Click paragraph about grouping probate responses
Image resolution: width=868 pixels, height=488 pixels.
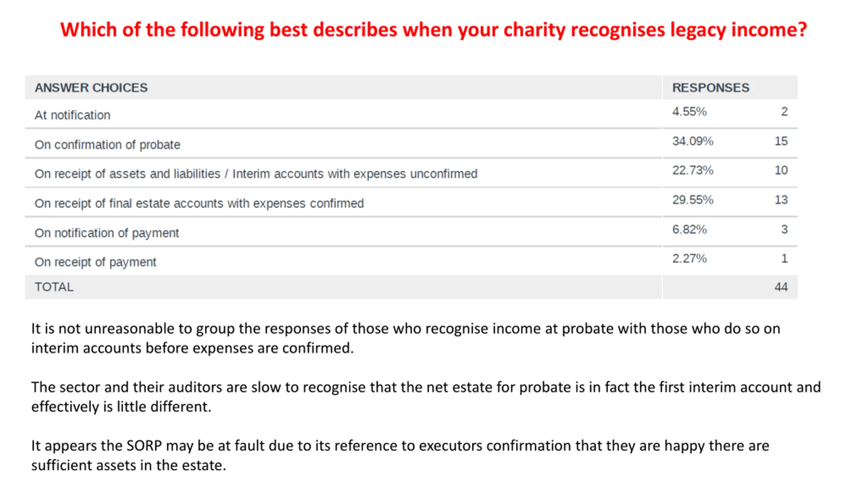click(x=406, y=338)
